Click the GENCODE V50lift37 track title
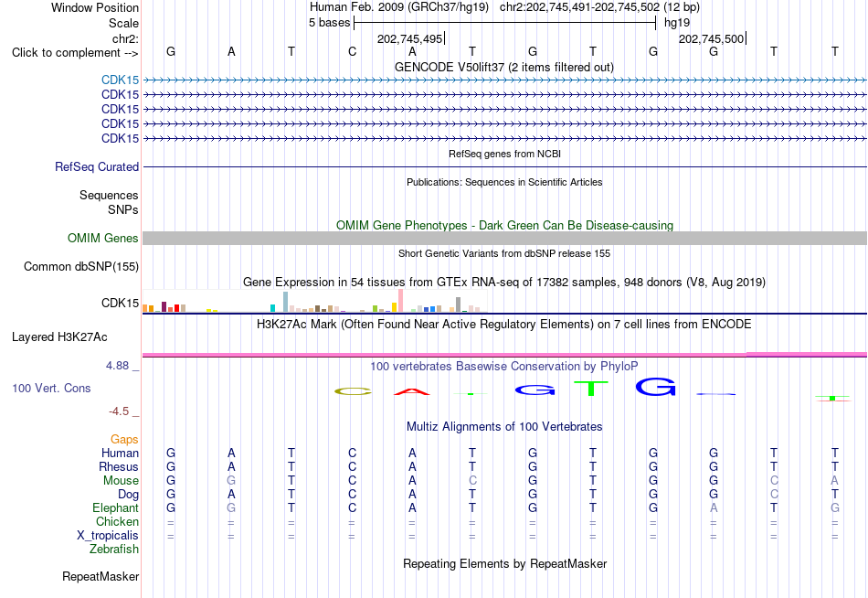Image resolution: width=868 pixels, height=598 pixels. (x=503, y=67)
